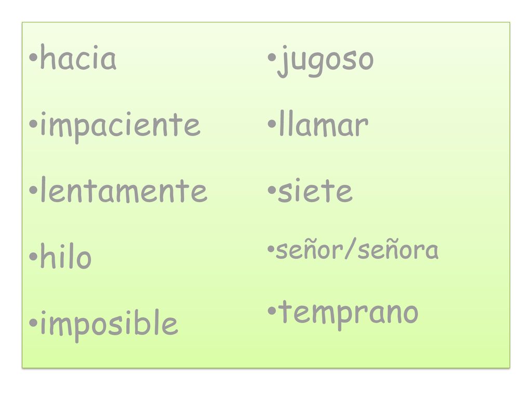Click on lentamente in the list
532x399 pixels.
click(124, 190)
